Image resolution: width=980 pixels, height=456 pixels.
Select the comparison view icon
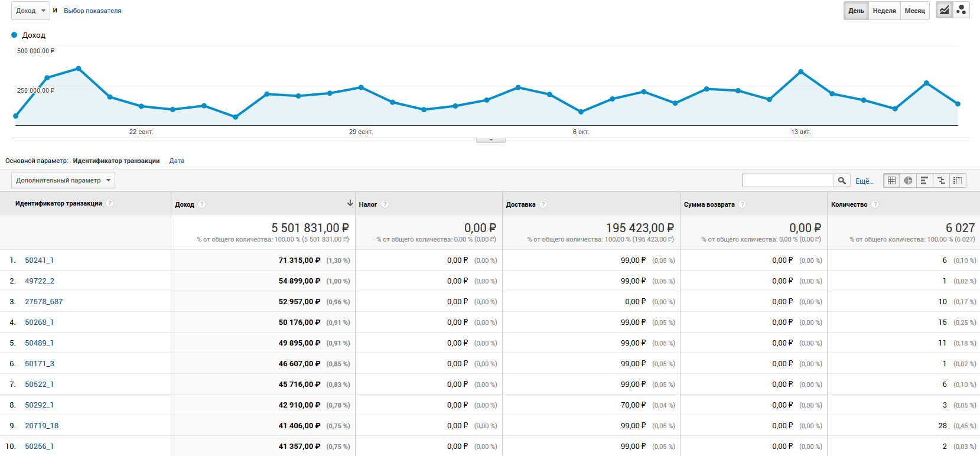941,181
